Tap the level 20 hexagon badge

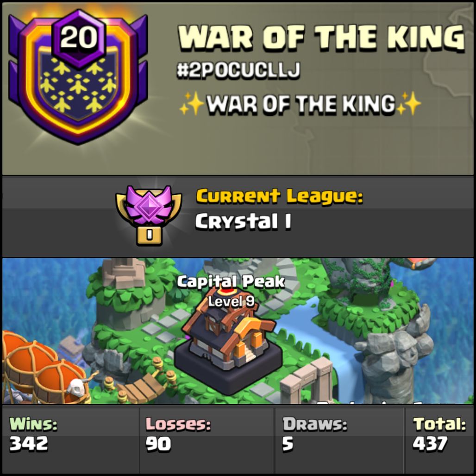click(x=79, y=38)
